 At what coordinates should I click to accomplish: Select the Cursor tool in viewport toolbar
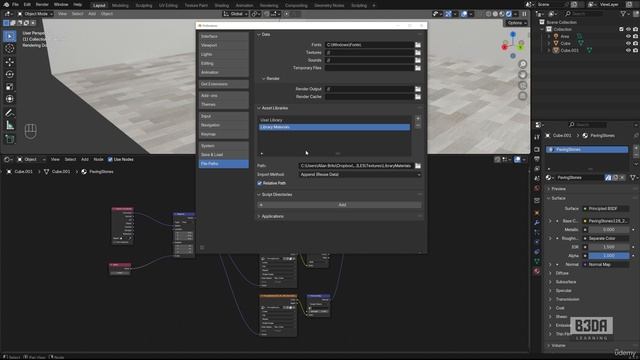click(x=10, y=49)
